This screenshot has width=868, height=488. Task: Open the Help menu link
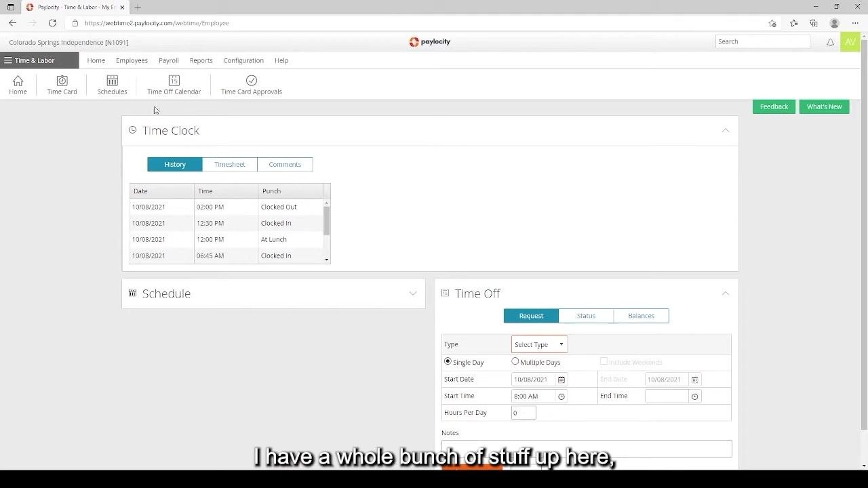tap(281, 60)
